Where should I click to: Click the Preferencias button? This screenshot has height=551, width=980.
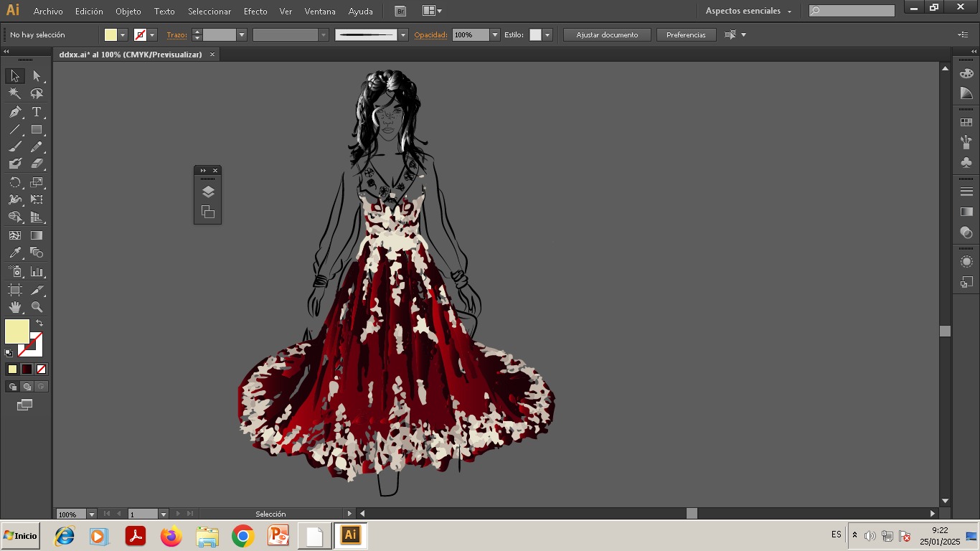tap(686, 34)
